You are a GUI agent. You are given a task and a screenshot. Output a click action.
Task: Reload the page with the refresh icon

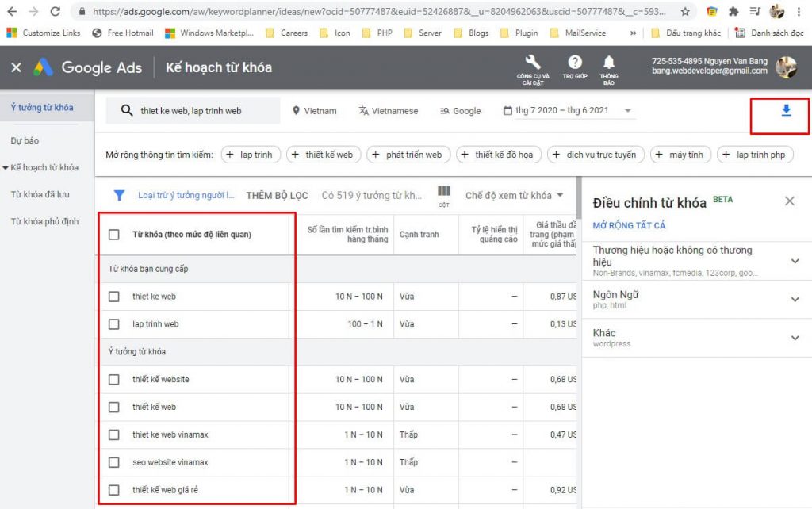pyautogui.click(x=56, y=11)
